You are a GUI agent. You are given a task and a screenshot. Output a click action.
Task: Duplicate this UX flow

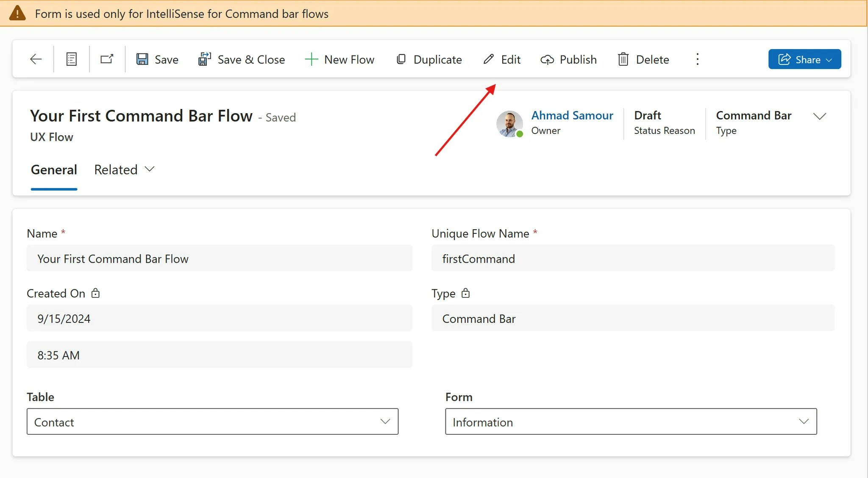tap(429, 59)
